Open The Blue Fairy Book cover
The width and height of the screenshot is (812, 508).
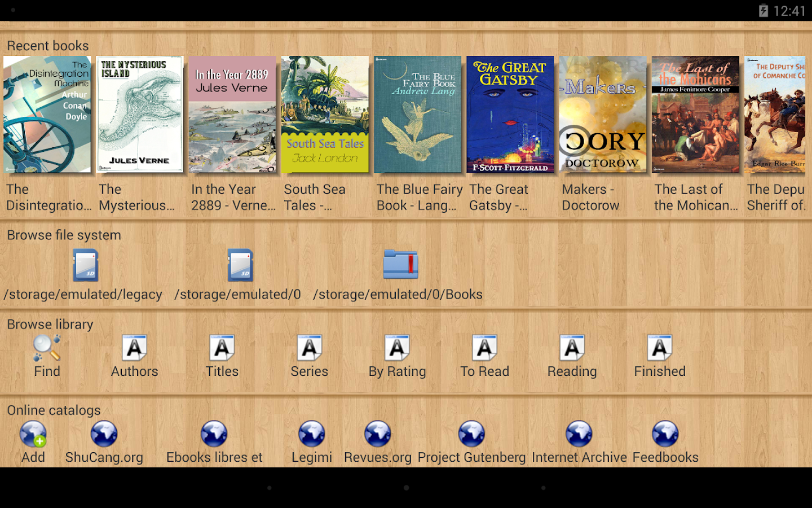(418, 114)
